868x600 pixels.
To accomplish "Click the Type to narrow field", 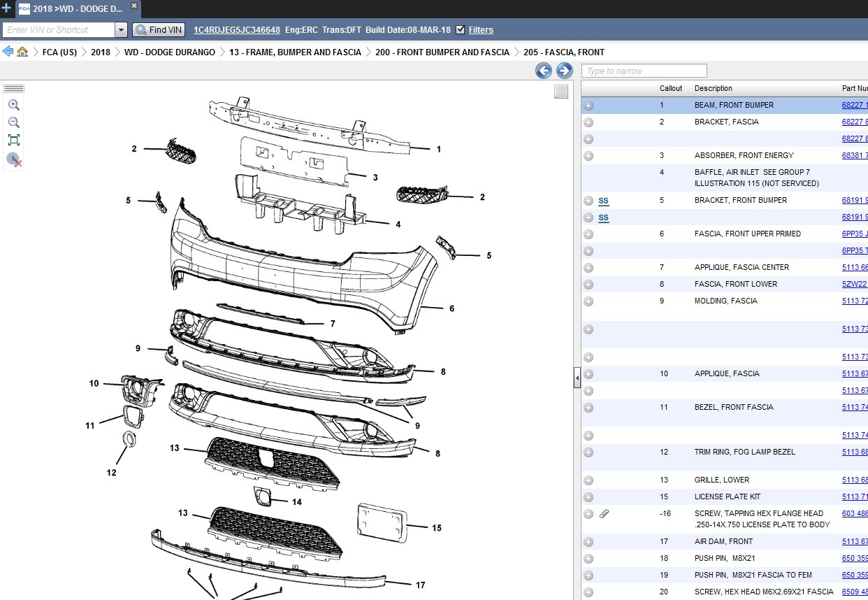I will click(x=644, y=71).
